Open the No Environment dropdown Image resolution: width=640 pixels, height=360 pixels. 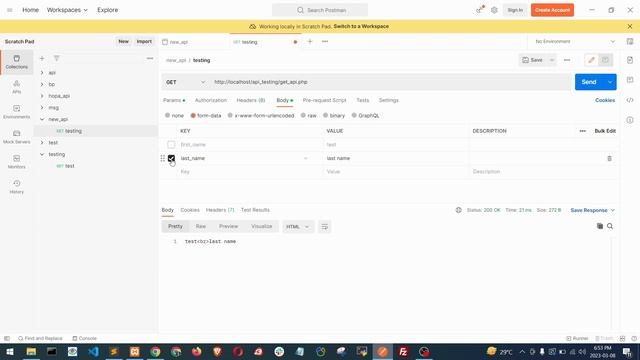pos(574,41)
